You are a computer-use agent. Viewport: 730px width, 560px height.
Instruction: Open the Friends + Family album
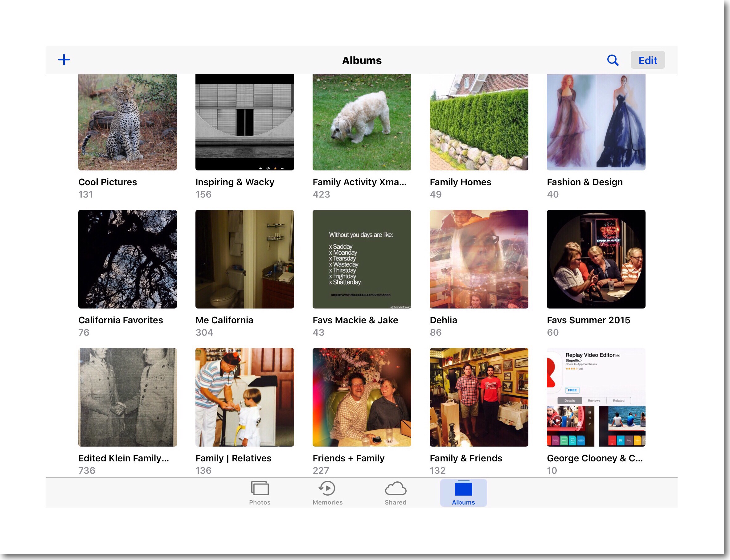click(x=362, y=397)
